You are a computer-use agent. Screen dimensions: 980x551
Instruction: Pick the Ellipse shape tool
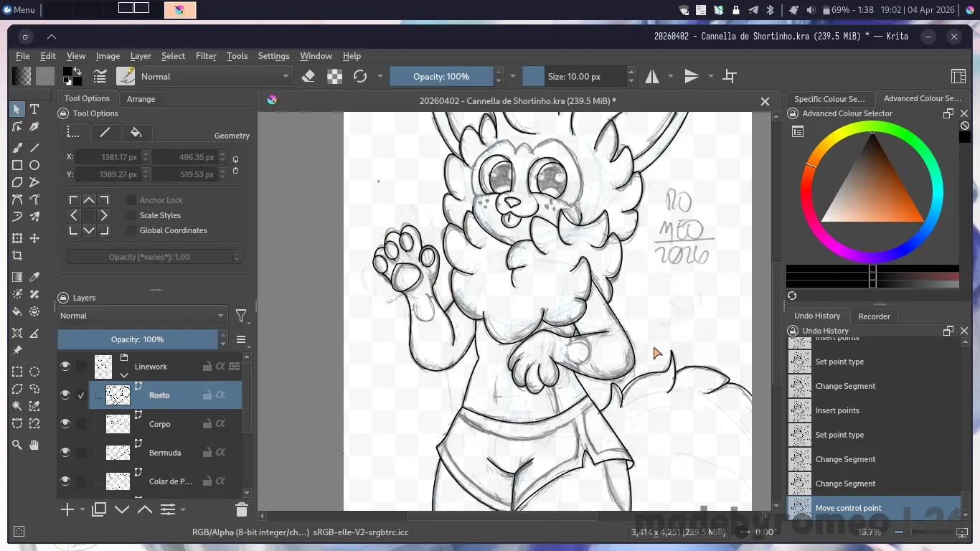(x=34, y=165)
